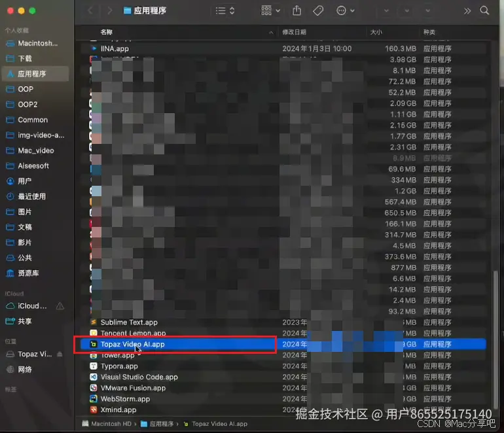Go forward with the forward arrow
This screenshot has height=433, width=504.
pyautogui.click(x=109, y=10)
